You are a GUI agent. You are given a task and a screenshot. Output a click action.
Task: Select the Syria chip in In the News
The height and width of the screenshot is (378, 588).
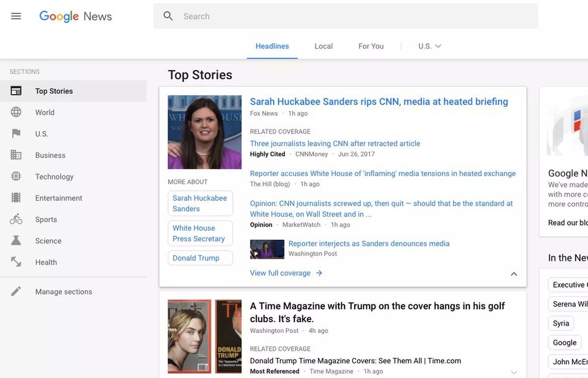561,324
